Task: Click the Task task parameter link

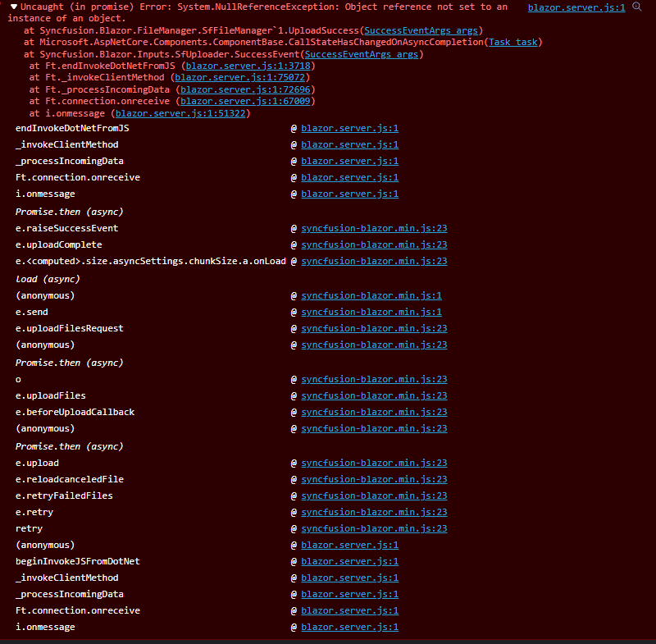Action: pos(514,42)
